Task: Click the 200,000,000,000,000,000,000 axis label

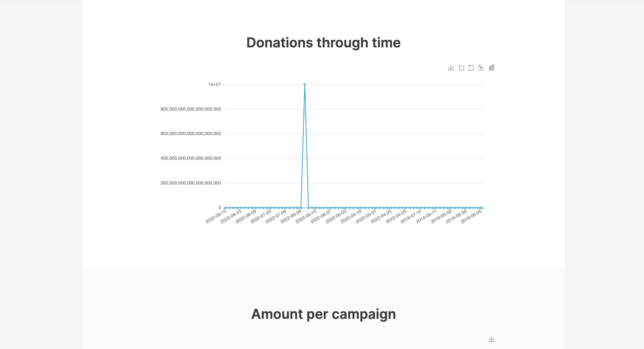Action: pyautogui.click(x=191, y=183)
